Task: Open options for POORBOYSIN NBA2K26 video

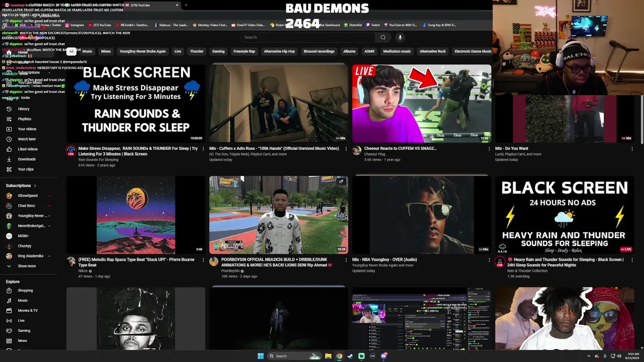Action: click(346, 260)
